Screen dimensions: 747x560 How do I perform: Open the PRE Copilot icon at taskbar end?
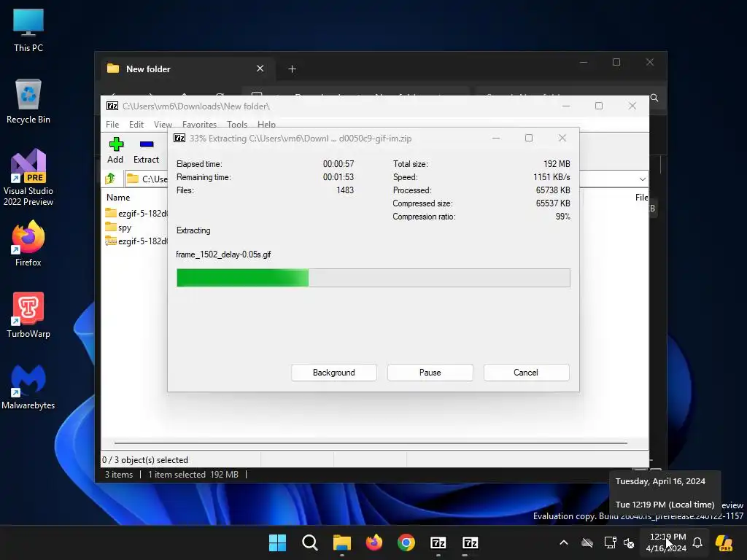tap(724, 542)
